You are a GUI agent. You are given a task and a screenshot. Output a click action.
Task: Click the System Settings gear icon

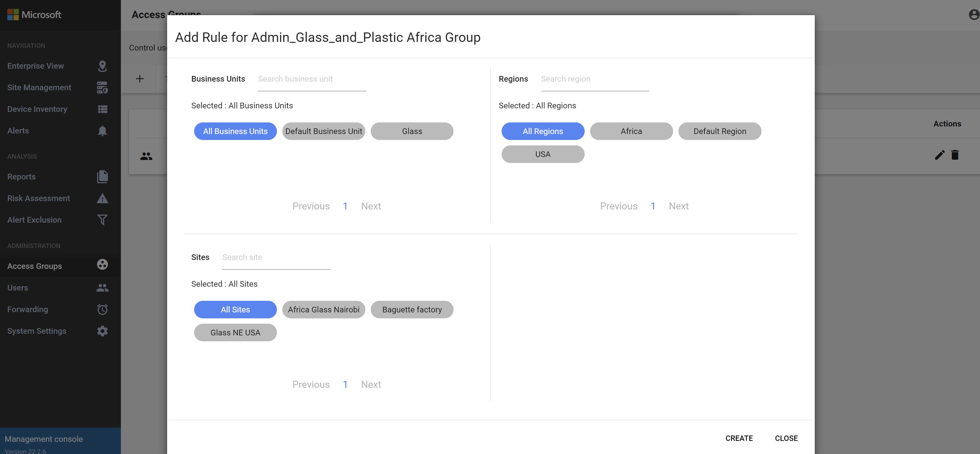(x=102, y=331)
